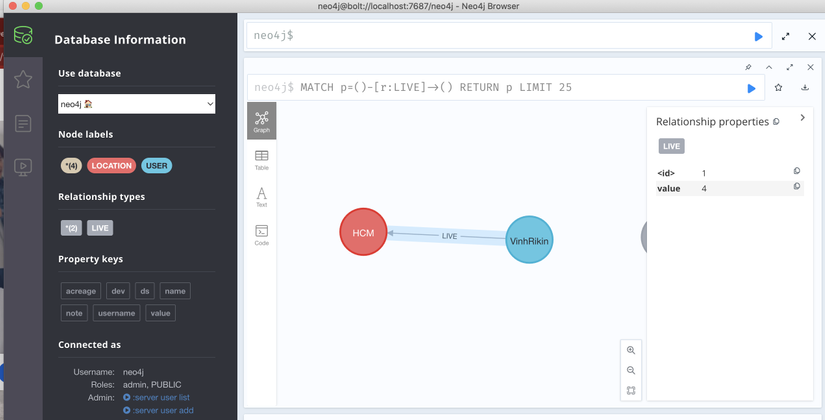825x420 pixels.
Task: Click the value property key
Action: coord(160,313)
